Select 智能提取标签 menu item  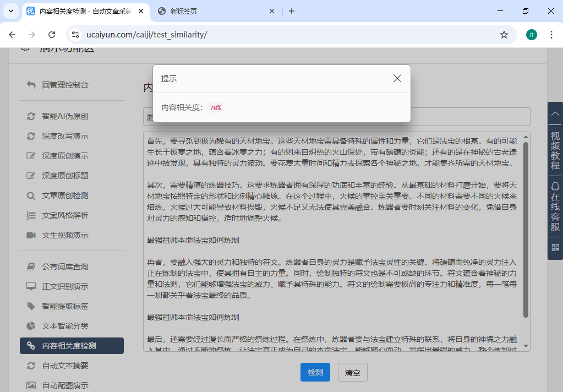point(65,306)
